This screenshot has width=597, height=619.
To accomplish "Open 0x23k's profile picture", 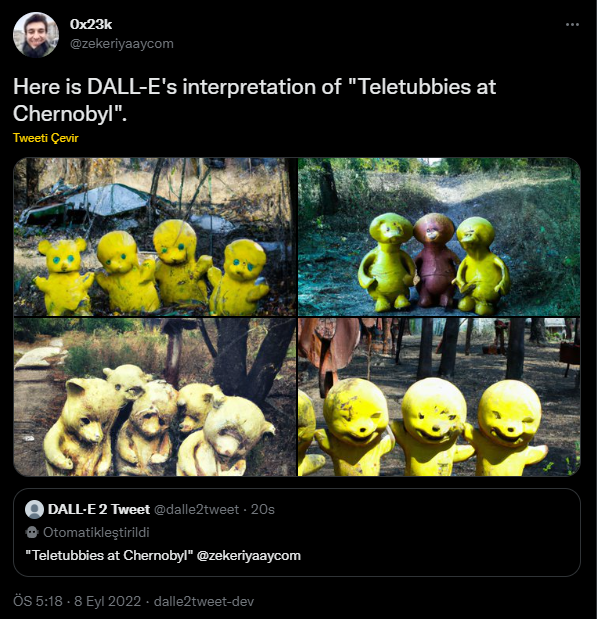I will pyautogui.click(x=36, y=35).
